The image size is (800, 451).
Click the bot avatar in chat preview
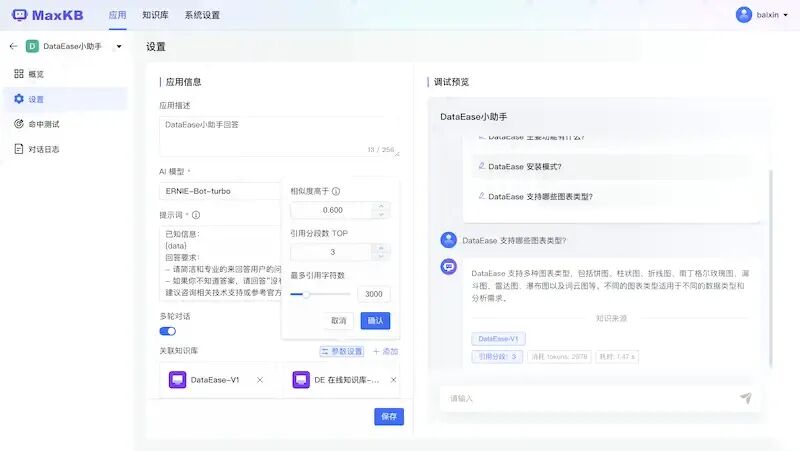(x=448, y=266)
